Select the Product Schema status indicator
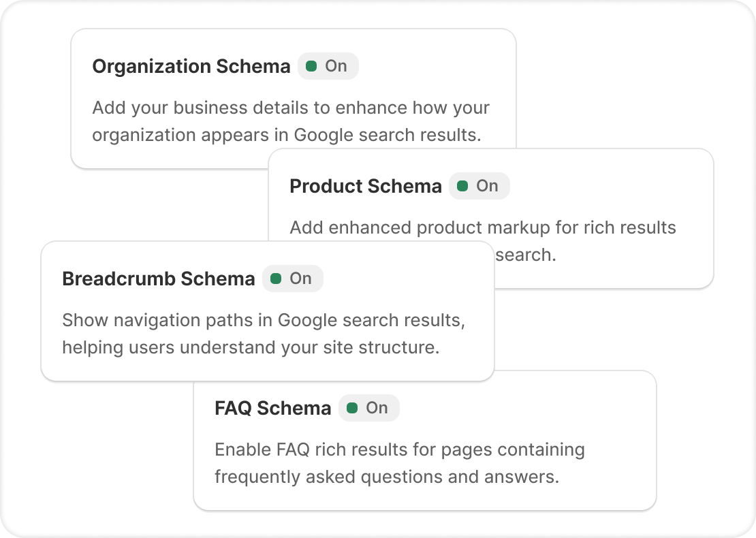This screenshot has height=538, width=756. tap(479, 186)
